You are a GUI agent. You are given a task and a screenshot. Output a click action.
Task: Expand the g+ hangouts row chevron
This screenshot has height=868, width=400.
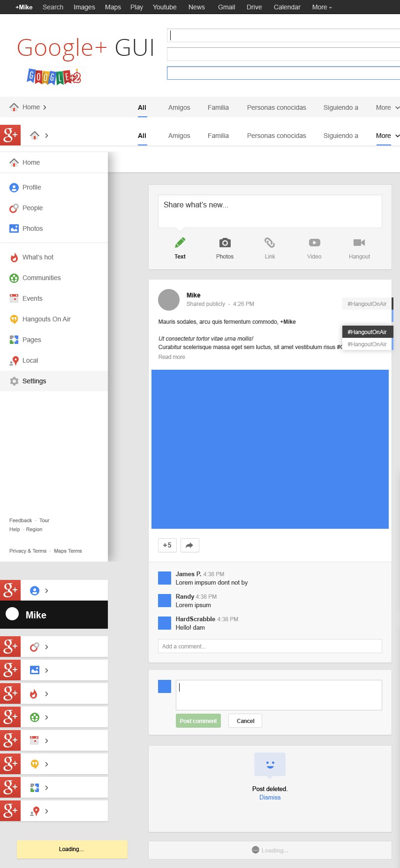(46, 764)
